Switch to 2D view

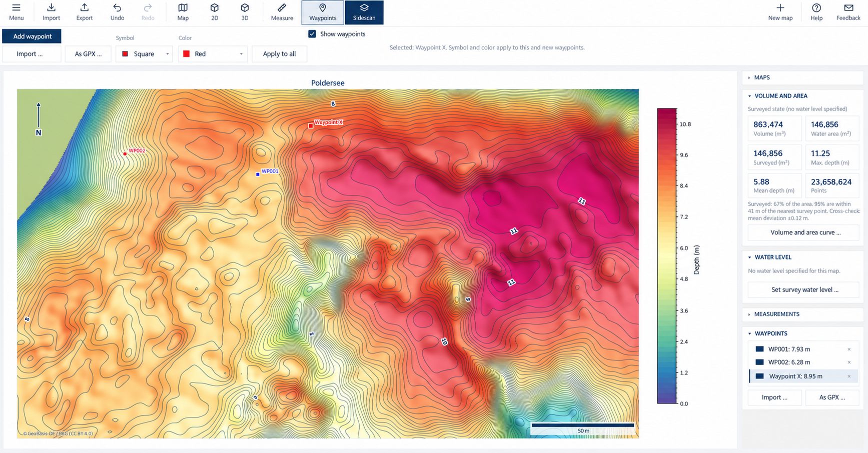[x=214, y=12]
